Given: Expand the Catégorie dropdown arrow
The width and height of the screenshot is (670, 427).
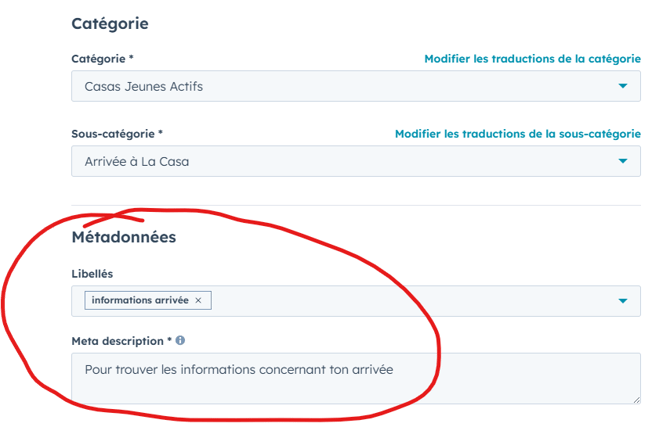Looking at the screenshot, I should coord(623,87).
